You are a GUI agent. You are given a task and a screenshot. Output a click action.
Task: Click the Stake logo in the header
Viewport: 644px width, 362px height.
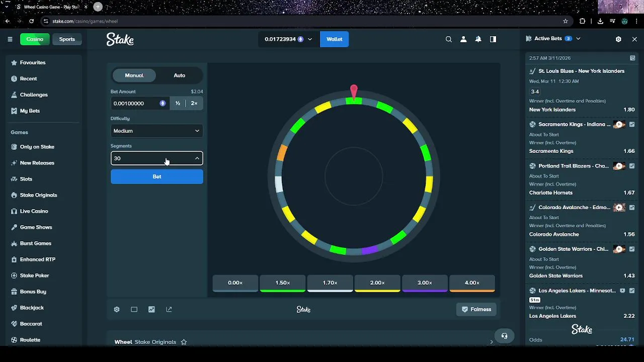coord(120,39)
